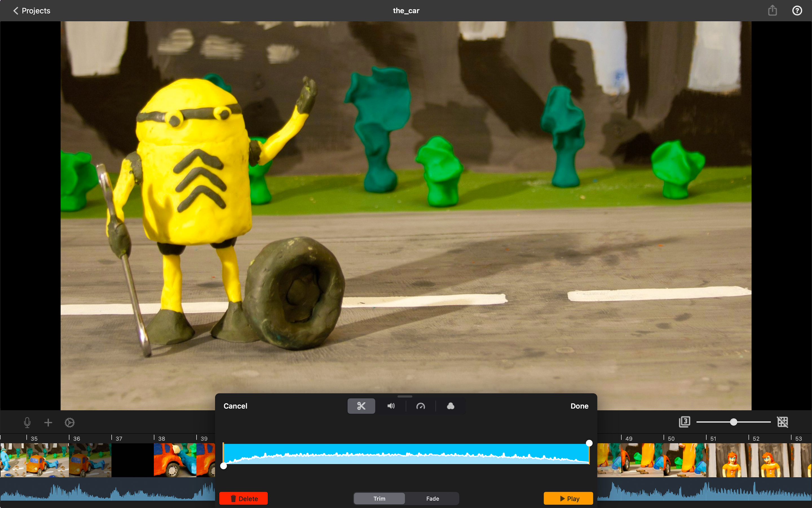
Task: Click the frame number 39 marker
Action: pos(204,439)
